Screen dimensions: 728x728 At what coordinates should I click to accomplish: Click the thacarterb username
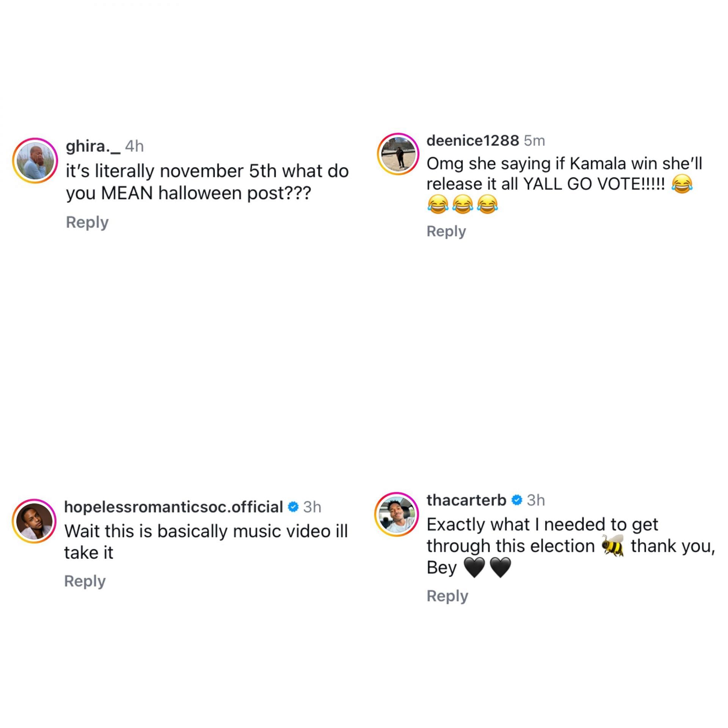466,500
